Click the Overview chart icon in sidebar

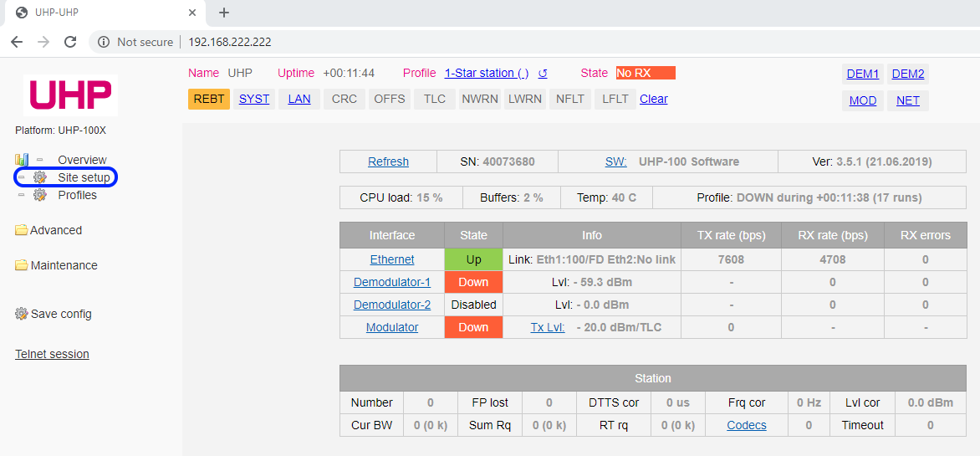[22, 160]
